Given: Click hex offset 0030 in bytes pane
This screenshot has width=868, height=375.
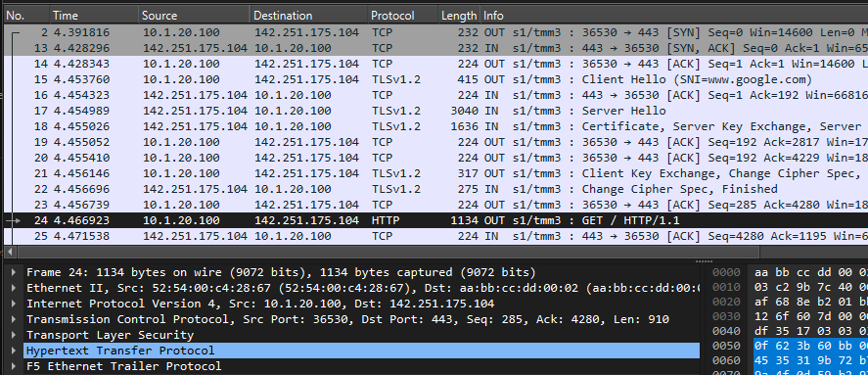Looking at the screenshot, I should [726, 316].
